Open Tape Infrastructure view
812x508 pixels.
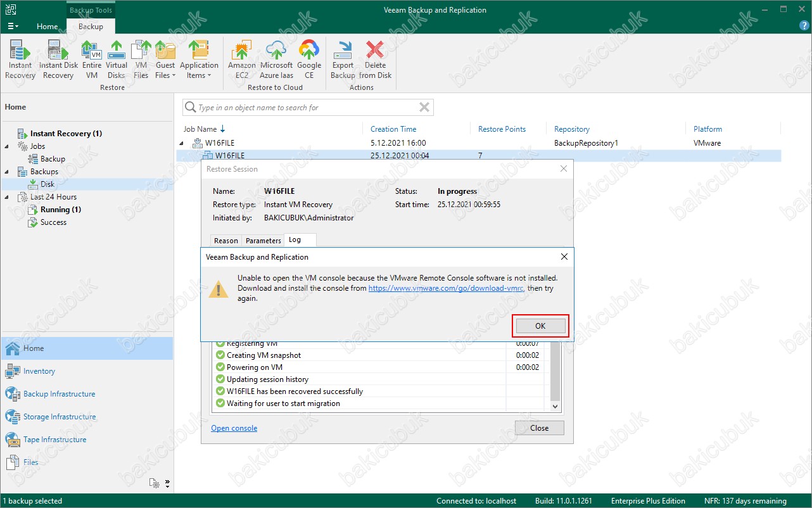coord(87,440)
